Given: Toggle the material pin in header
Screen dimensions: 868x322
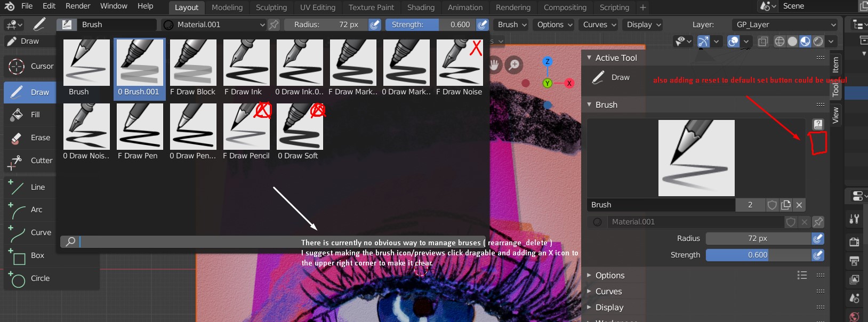Looking at the screenshot, I should click(274, 25).
